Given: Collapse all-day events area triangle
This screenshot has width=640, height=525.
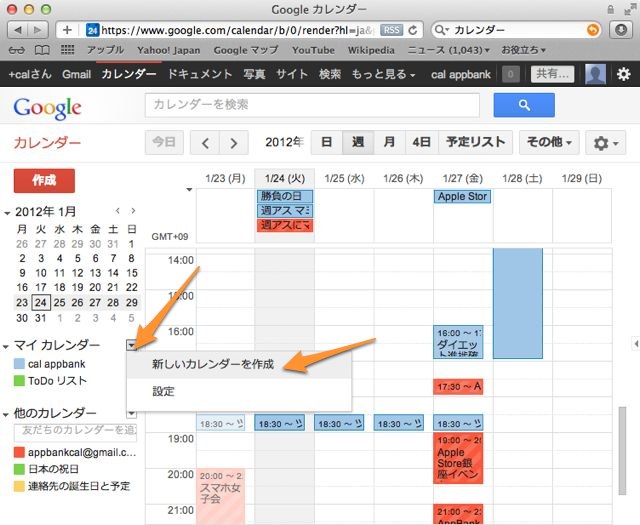Looking at the screenshot, I should [x=189, y=189].
